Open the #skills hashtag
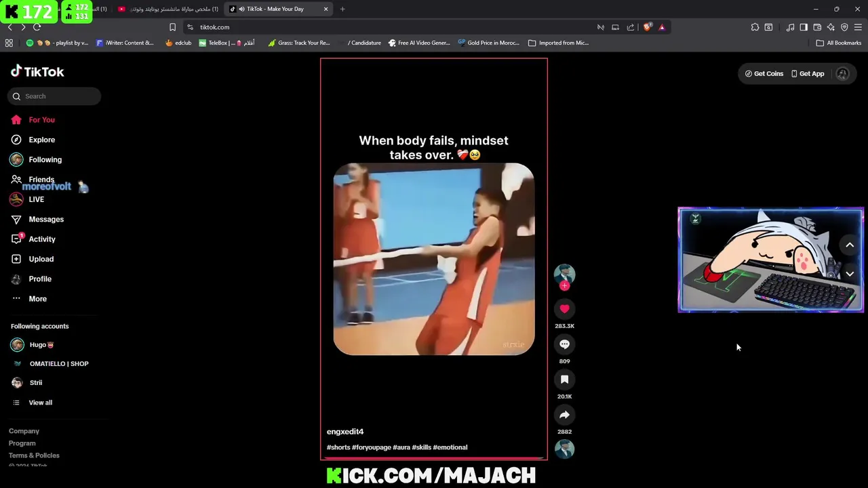Viewport: 868px width, 488px height. pos(421,447)
